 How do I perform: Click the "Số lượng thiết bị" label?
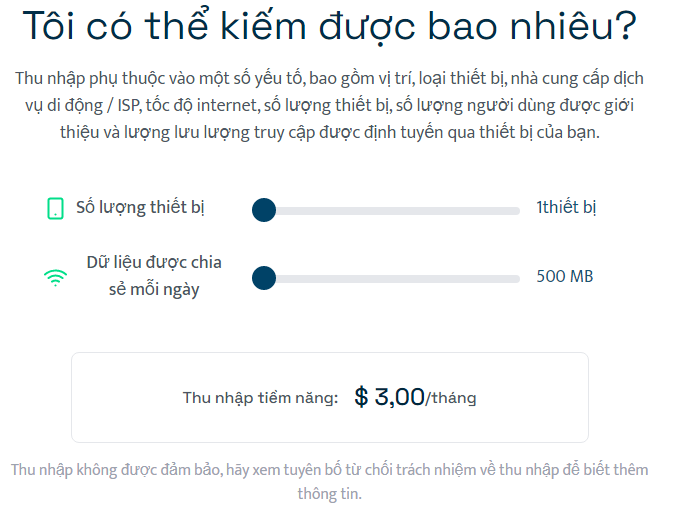point(141,208)
